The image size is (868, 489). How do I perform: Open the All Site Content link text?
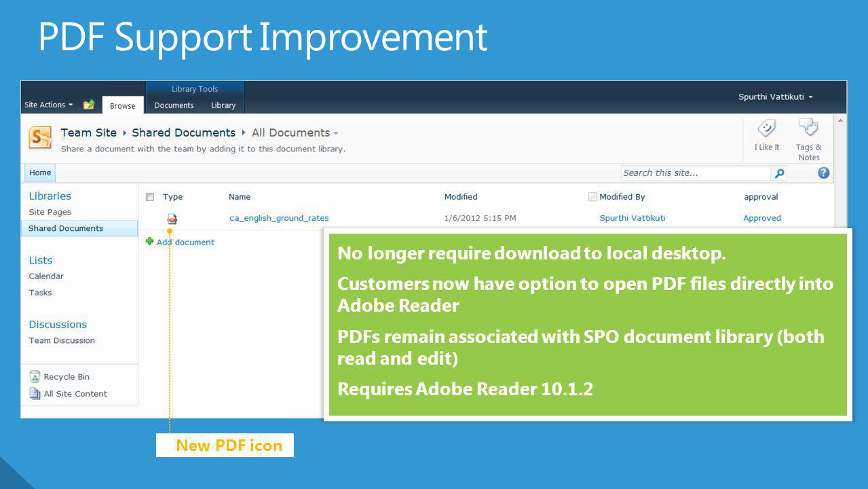click(x=75, y=394)
